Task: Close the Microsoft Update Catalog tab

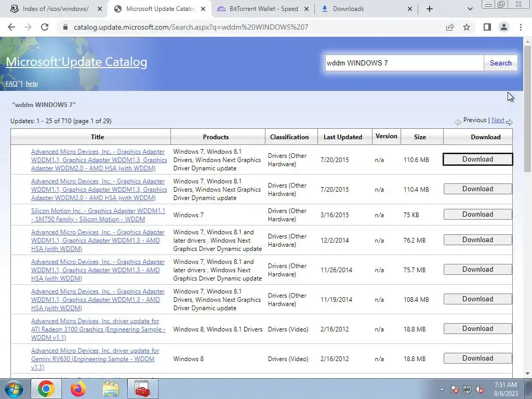Action: pyautogui.click(x=203, y=9)
